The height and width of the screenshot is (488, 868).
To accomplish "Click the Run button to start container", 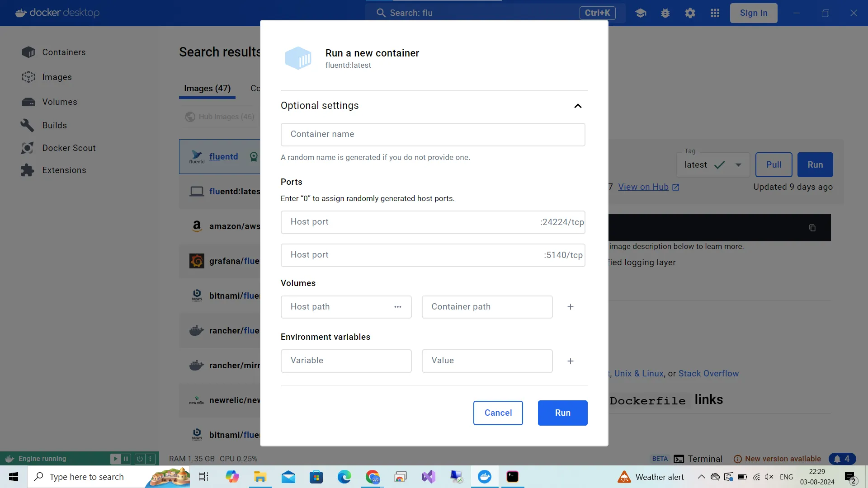I will (x=562, y=413).
